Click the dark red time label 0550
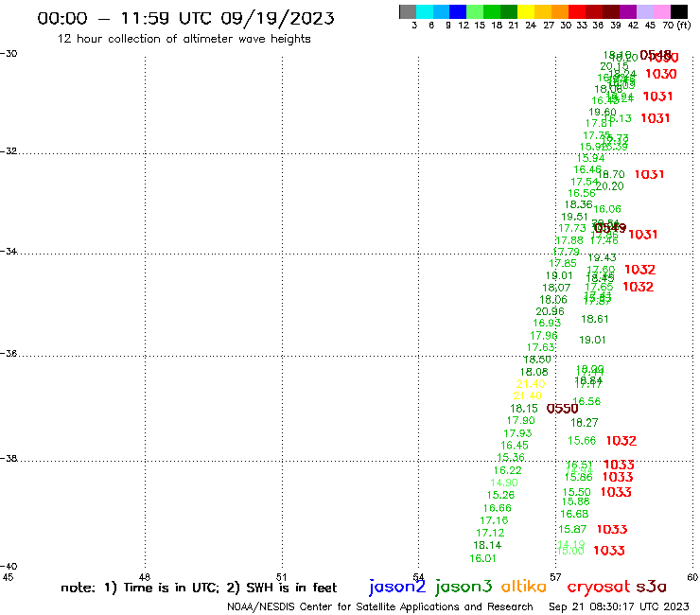The image size is (700, 615). [x=562, y=409]
